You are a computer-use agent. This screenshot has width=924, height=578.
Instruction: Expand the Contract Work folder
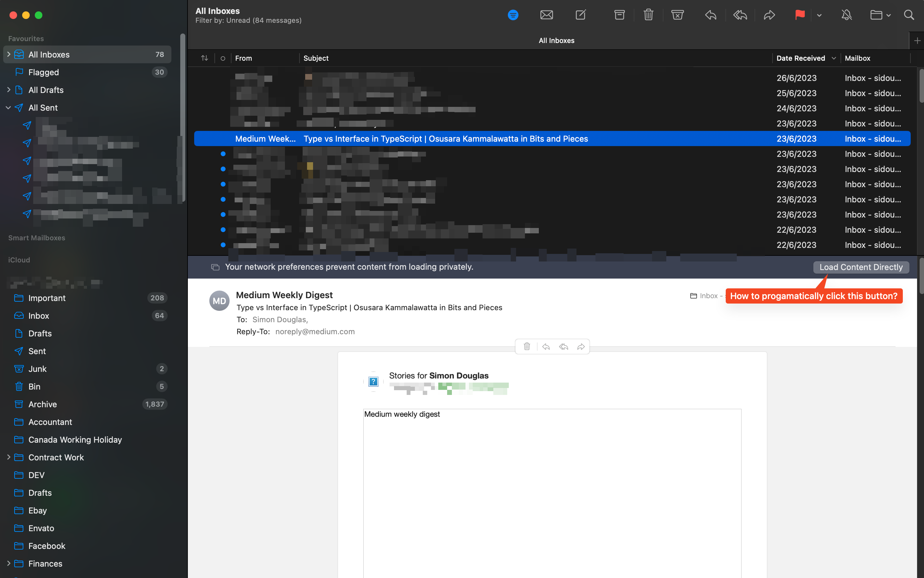tap(9, 457)
